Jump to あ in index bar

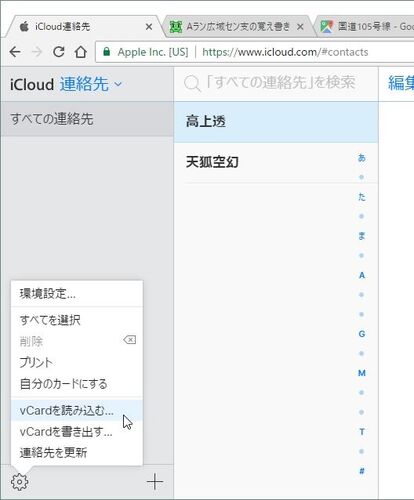(x=362, y=157)
